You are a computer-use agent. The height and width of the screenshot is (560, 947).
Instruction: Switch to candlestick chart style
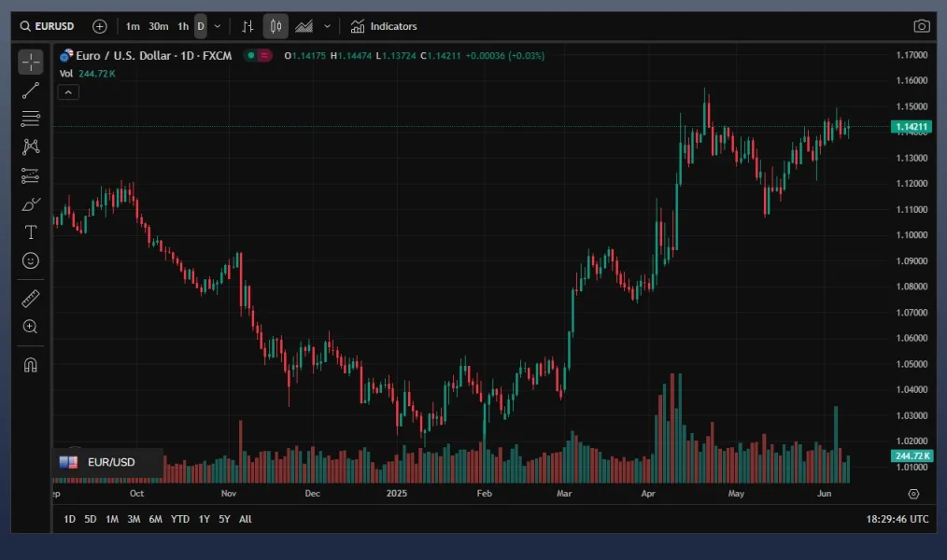[x=276, y=26]
